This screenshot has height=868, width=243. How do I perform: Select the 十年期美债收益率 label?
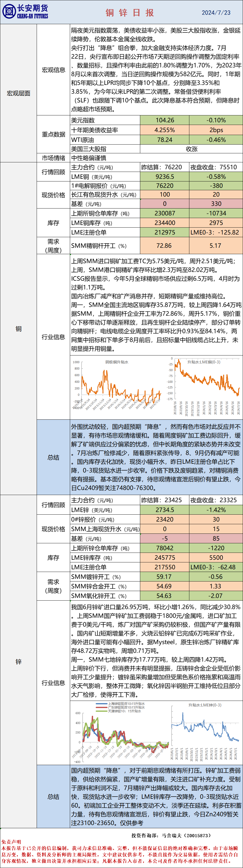click(95, 130)
